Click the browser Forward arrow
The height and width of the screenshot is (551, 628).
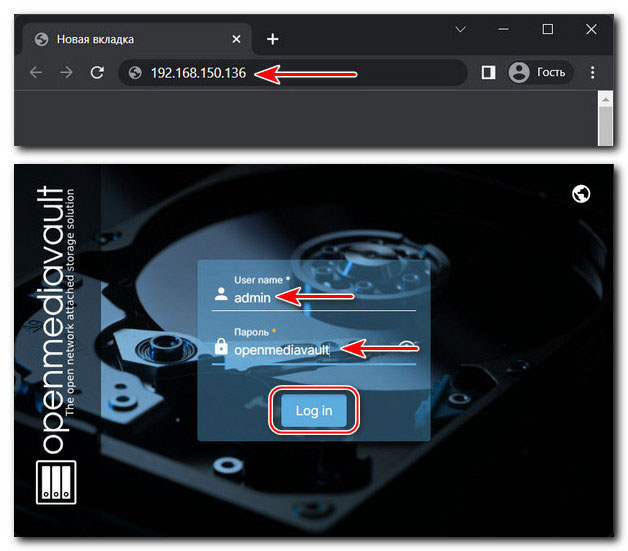click(66, 72)
